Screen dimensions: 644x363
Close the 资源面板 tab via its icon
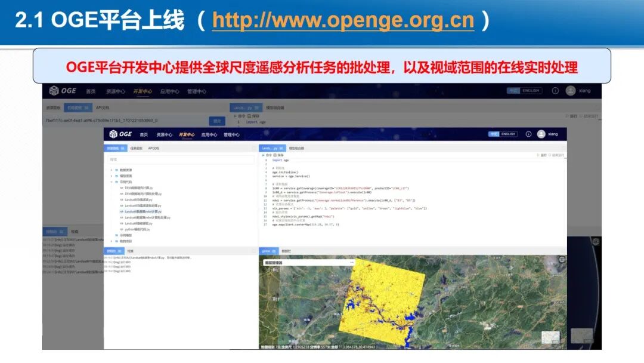(x=122, y=148)
